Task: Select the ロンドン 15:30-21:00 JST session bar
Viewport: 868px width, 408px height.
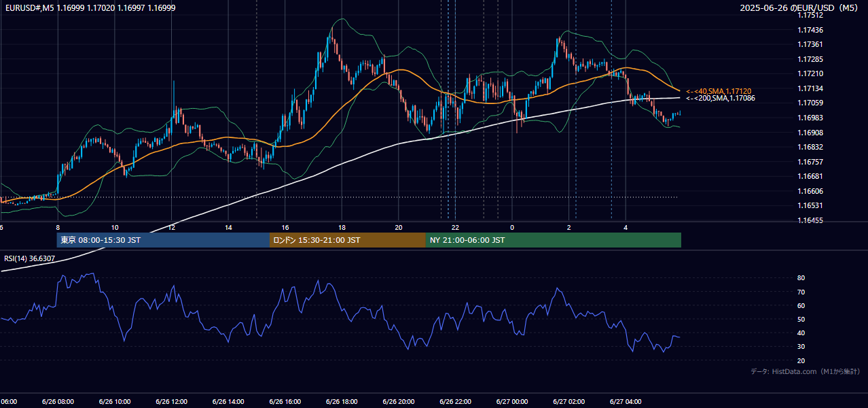Action: tap(348, 240)
